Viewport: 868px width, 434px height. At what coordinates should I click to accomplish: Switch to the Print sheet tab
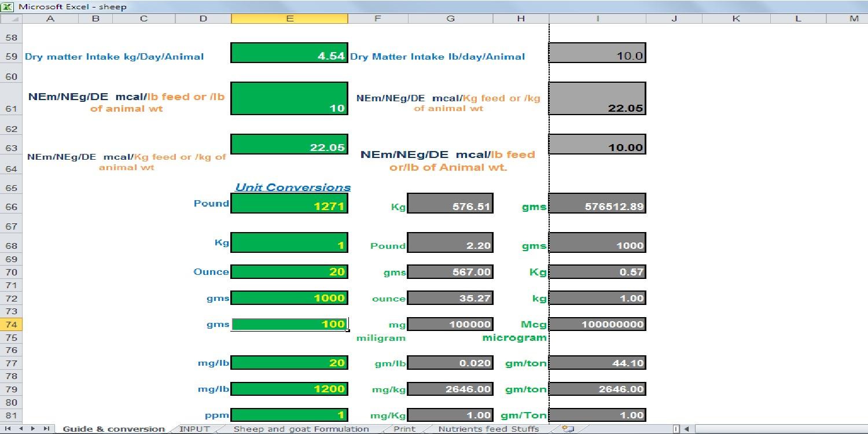(x=404, y=429)
